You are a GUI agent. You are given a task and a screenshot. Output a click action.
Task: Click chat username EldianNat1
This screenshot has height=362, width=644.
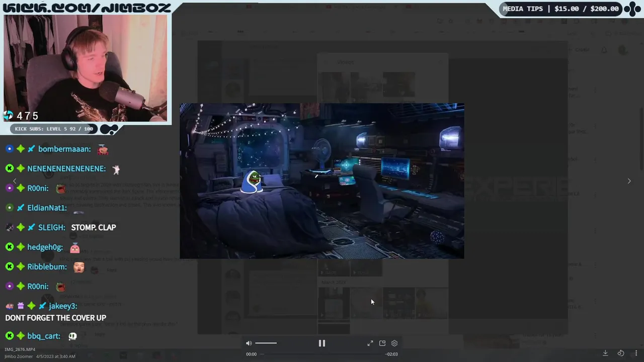coord(47,208)
